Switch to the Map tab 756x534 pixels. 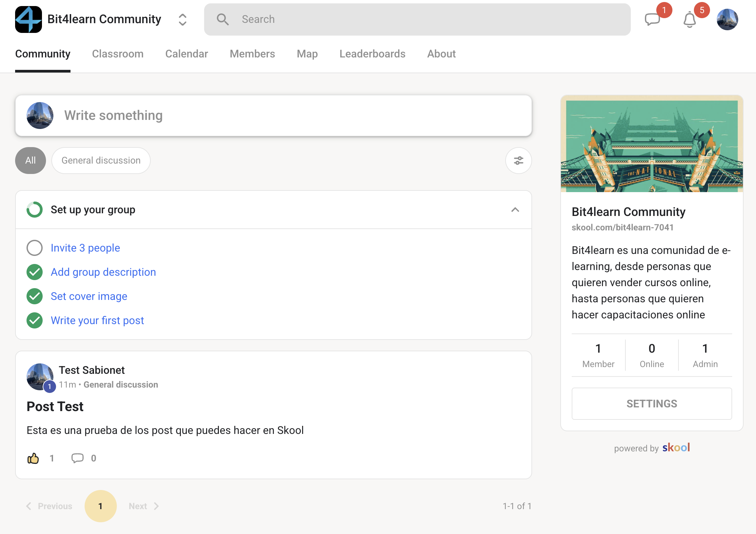[x=307, y=54]
